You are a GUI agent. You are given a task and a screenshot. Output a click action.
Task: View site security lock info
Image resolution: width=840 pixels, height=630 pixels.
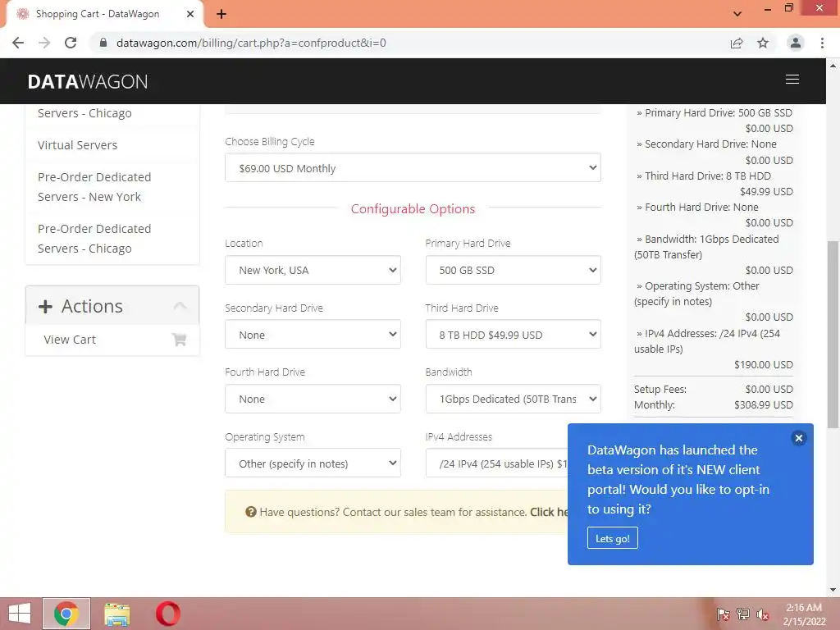(x=103, y=43)
